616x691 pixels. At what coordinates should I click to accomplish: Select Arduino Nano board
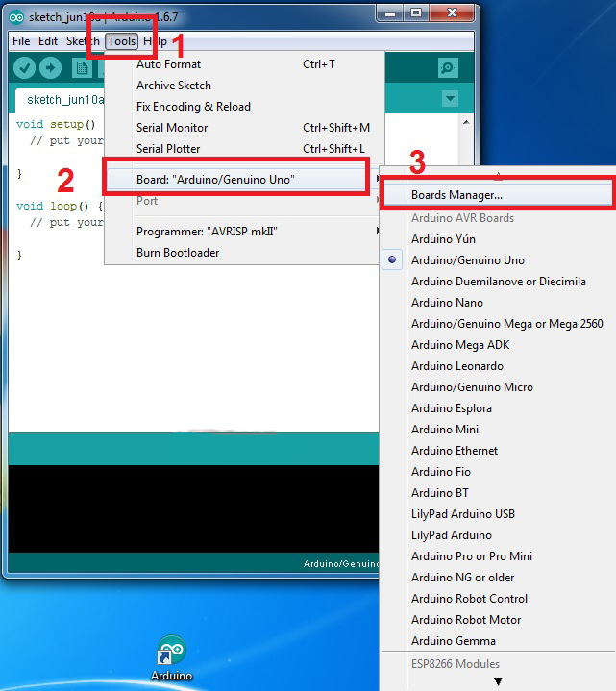click(x=498, y=303)
